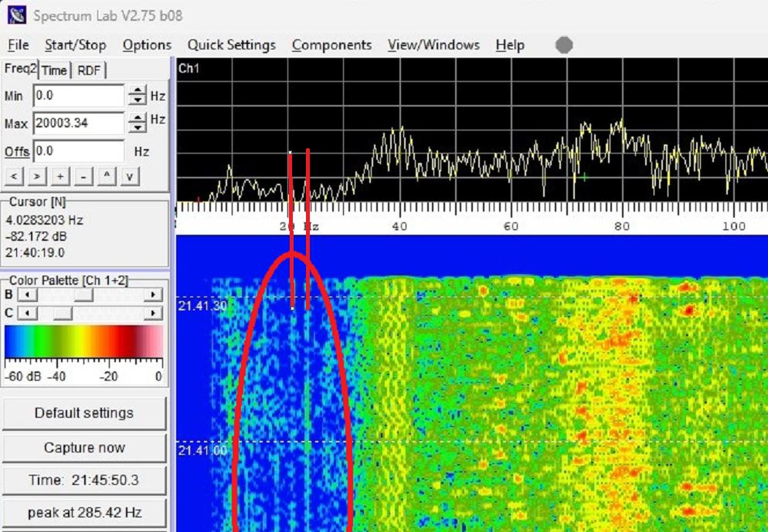
Task: Click the cursor frequency 4.0283203 Hz readout
Action: (44, 220)
